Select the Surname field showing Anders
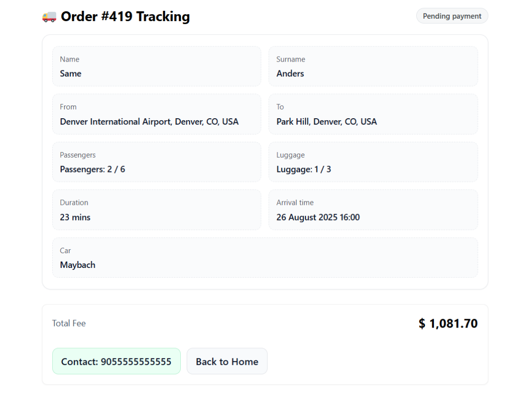This screenshot has height=394, width=532. pyautogui.click(x=373, y=66)
